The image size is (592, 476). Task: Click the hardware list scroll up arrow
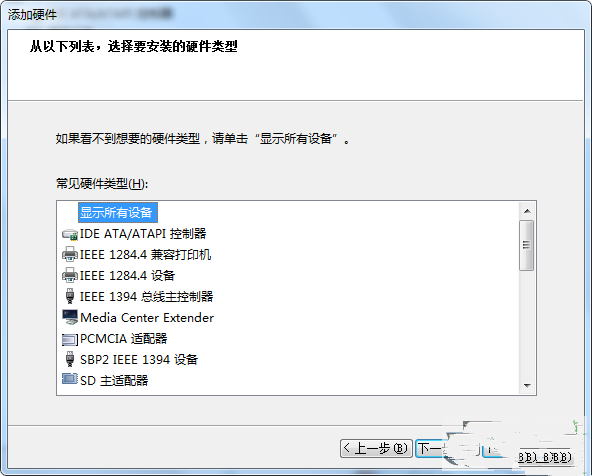tap(527, 211)
